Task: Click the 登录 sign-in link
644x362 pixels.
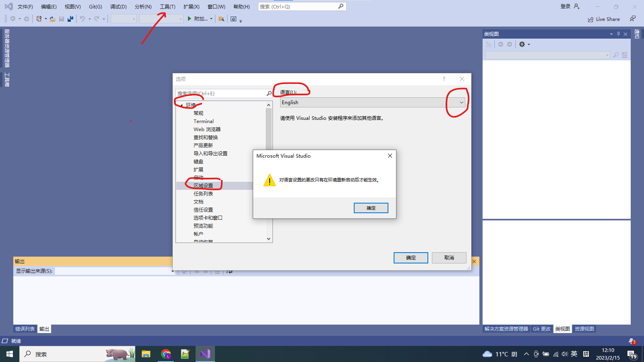Action: click(x=566, y=6)
